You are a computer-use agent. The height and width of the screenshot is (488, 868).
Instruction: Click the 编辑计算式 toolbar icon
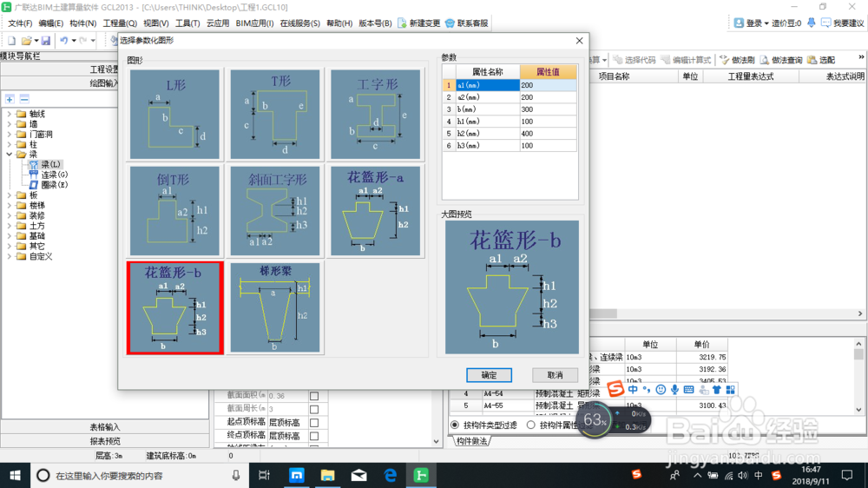click(x=666, y=60)
